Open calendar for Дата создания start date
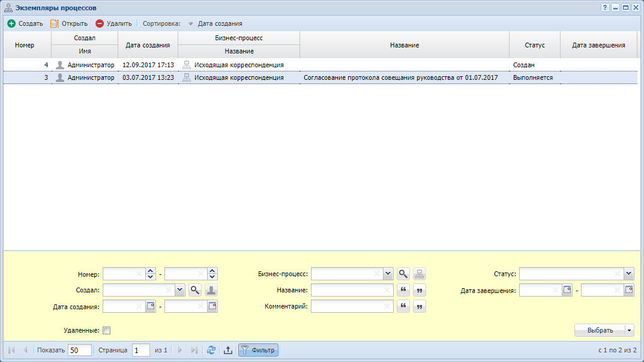The image size is (644, 362). [x=151, y=306]
